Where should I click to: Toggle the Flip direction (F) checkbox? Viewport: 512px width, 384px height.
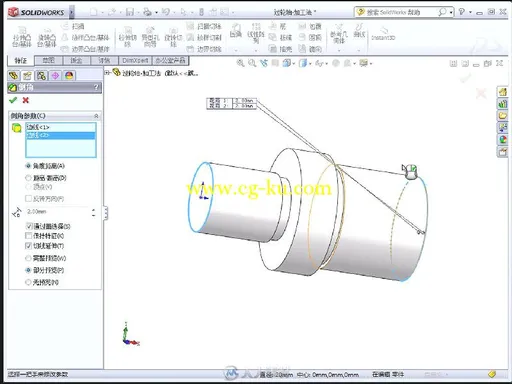[x=29, y=199]
